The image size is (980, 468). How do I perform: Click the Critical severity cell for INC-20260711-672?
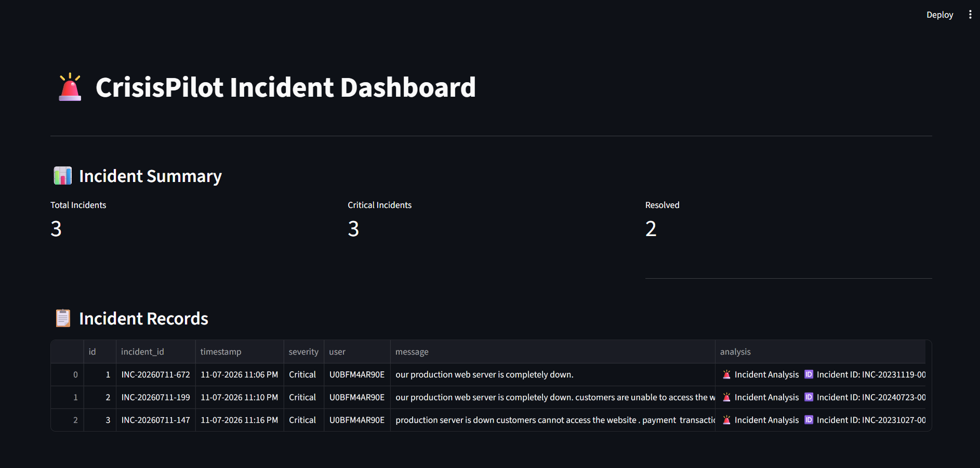[x=304, y=374]
